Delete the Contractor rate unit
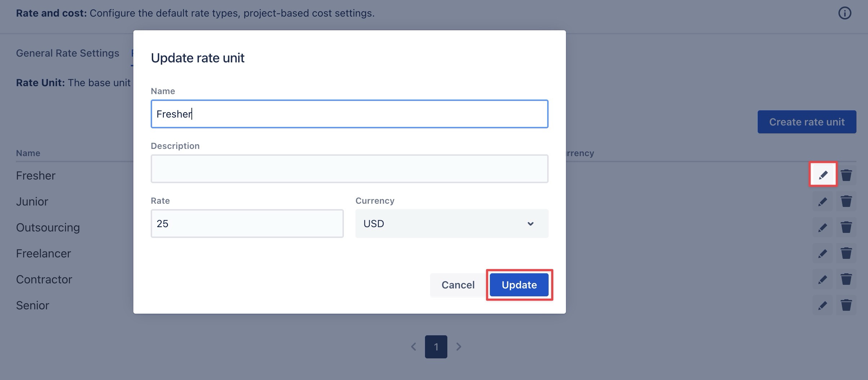The height and width of the screenshot is (380, 868). tap(846, 279)
